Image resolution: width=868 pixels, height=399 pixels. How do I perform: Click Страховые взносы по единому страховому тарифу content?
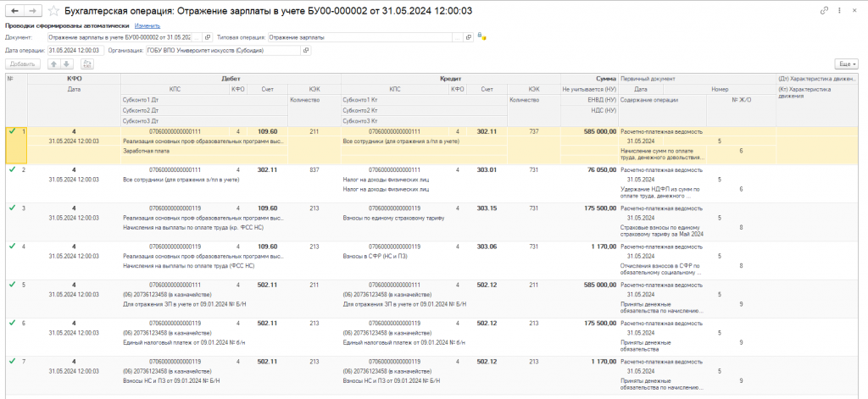(661, 230)
